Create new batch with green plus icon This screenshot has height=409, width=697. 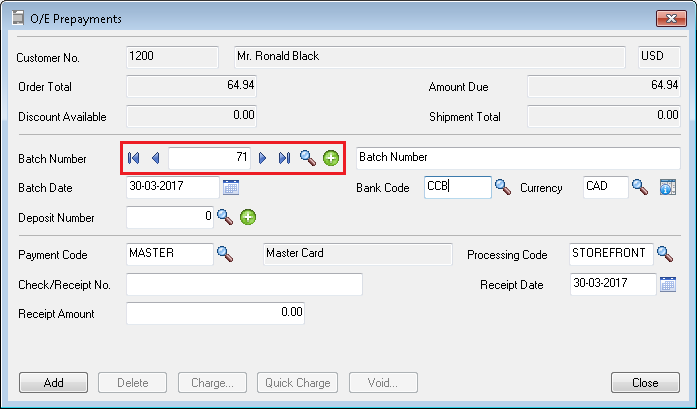tap(331, 158)
